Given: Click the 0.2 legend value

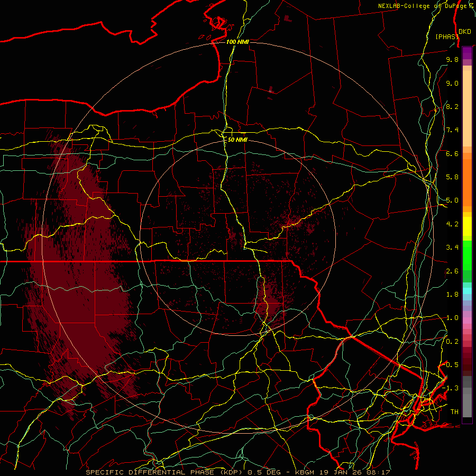Looking at the screenshot, I should (x=452, y=342).
